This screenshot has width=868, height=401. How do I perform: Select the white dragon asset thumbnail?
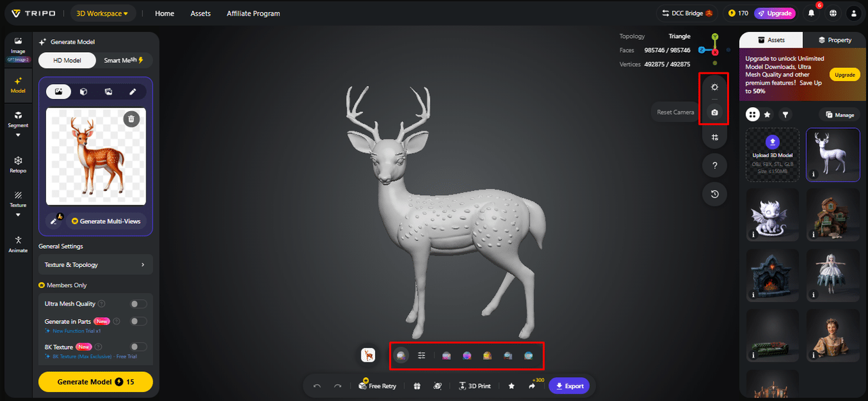773,215
